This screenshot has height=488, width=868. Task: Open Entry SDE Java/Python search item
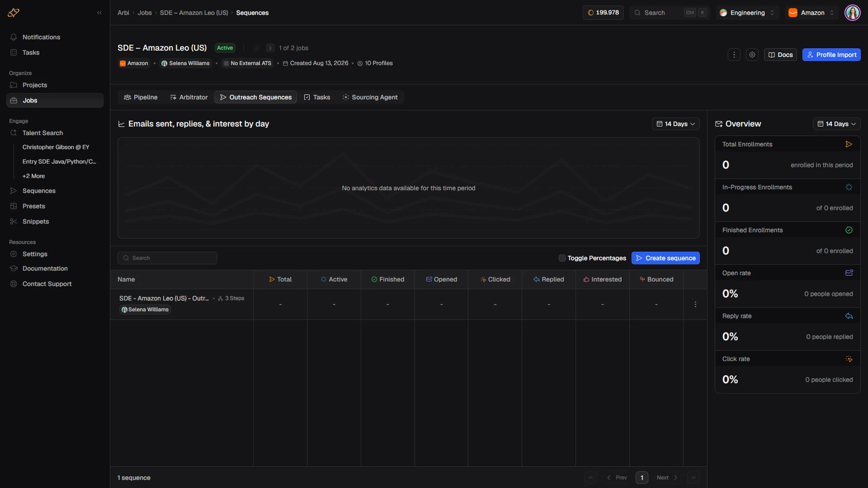59,162
